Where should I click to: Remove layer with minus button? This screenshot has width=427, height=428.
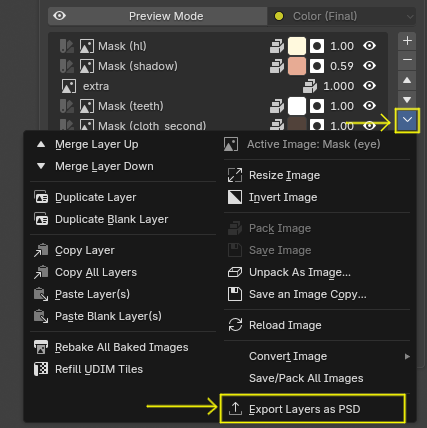(x=407, y=60)
